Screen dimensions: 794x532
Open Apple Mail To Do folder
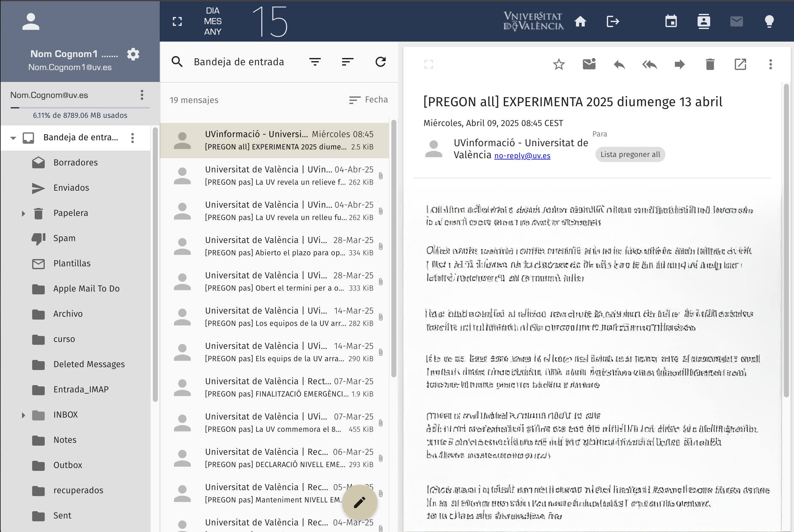click(x=75, y=289)
